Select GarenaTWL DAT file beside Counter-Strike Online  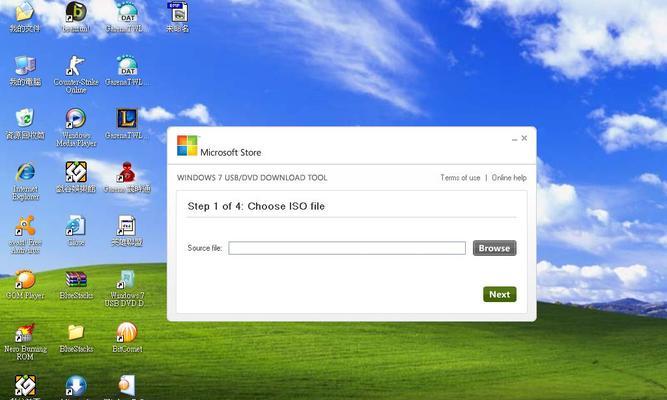point(127,71)
